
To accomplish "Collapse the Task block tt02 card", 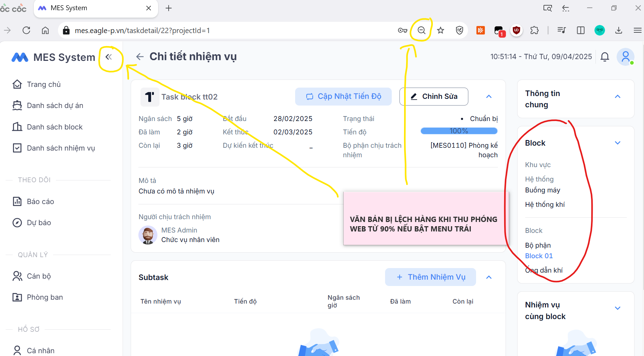I will click(x=489, y=96).
